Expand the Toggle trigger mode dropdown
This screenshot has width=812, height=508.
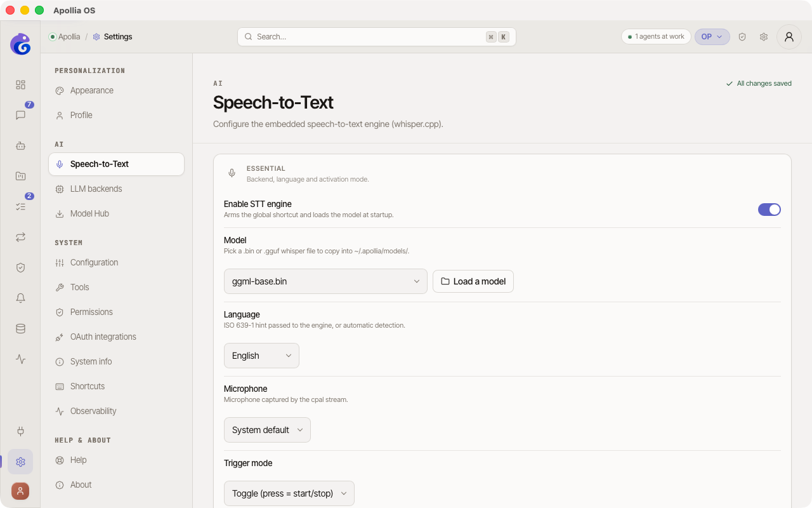click(289, 493)
